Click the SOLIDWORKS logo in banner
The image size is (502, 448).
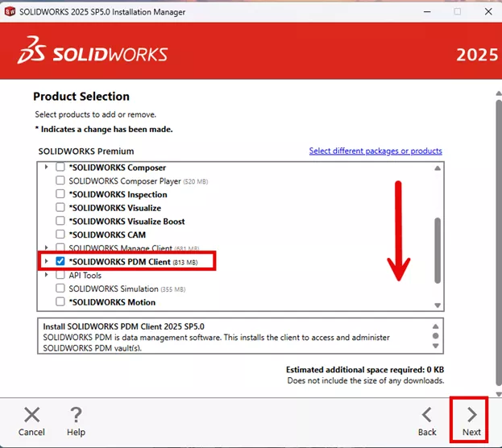pos(93,50)
